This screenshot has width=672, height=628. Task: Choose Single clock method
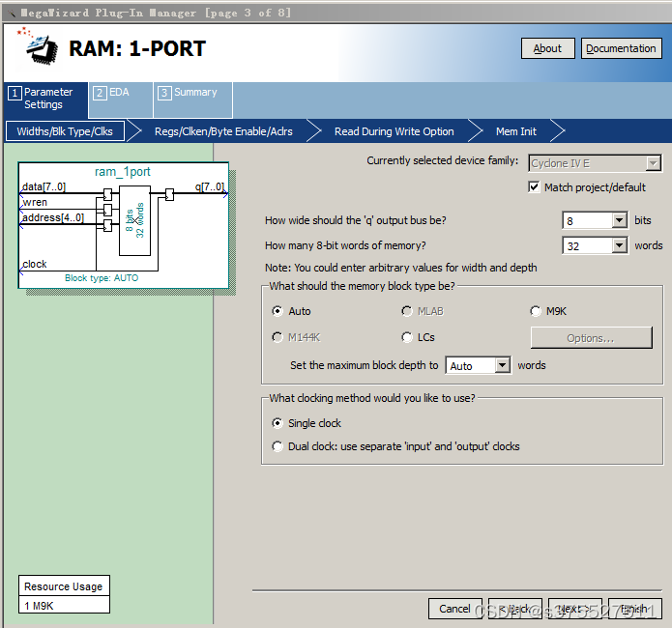(x=278, y=423)
